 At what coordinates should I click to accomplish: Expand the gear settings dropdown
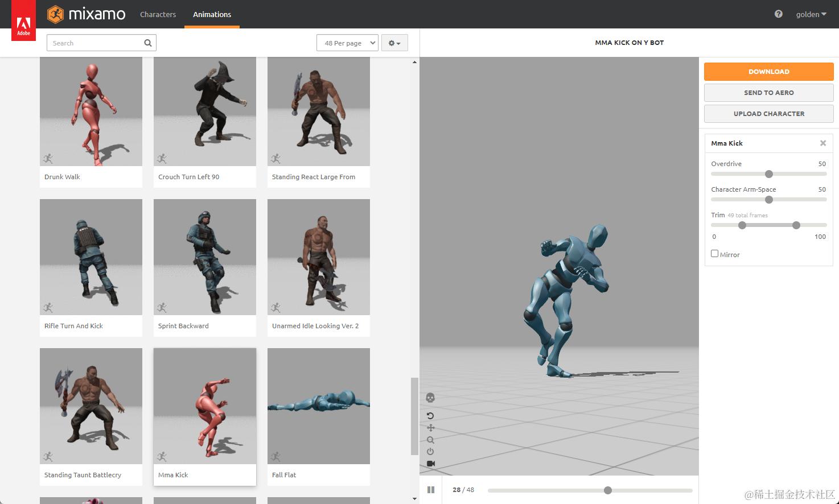click(x=394, y=43)
